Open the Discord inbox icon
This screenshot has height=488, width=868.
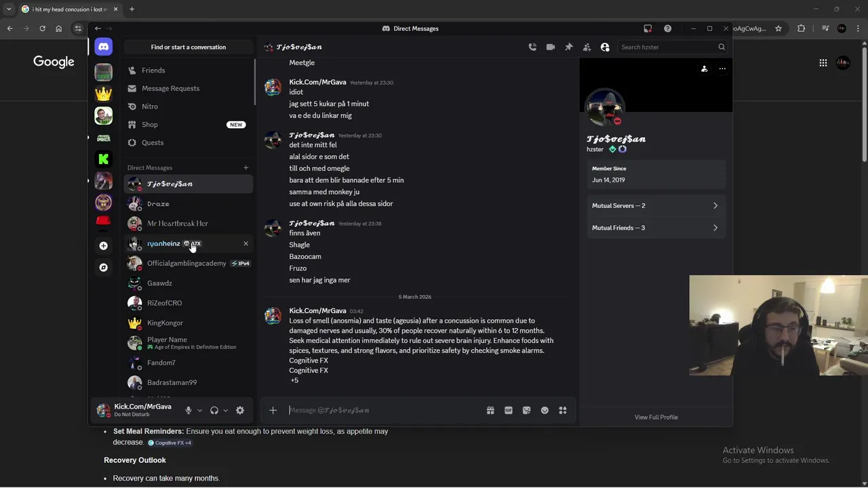[648, 28]
